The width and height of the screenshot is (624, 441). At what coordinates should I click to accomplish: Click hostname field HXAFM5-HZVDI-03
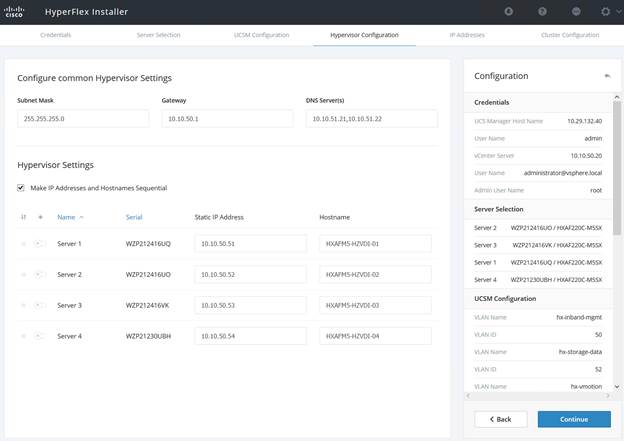point(375,305)
